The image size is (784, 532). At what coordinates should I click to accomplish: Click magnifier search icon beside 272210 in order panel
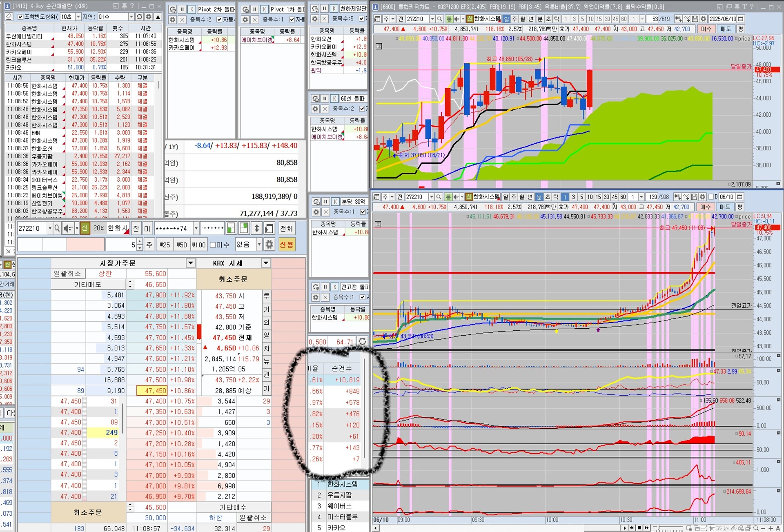[57, 228]
